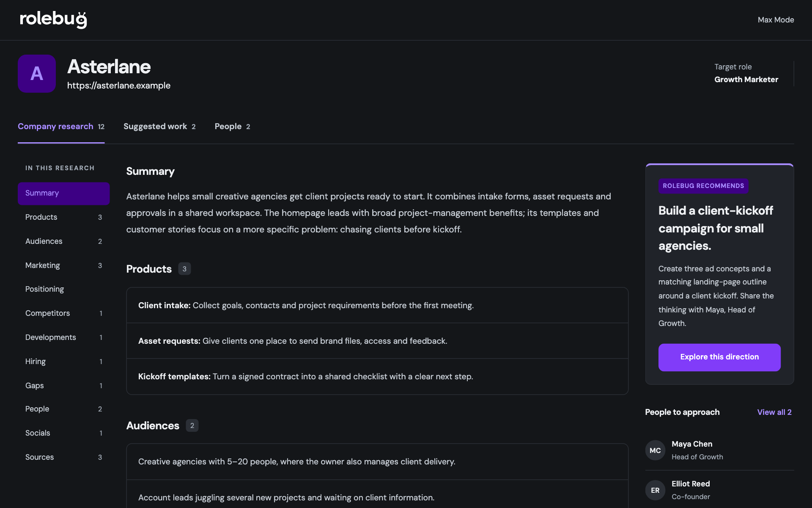Screen dimensions: 812x508
Task: Select Competitors in the sidebar
Action: [x=63, y=313]
